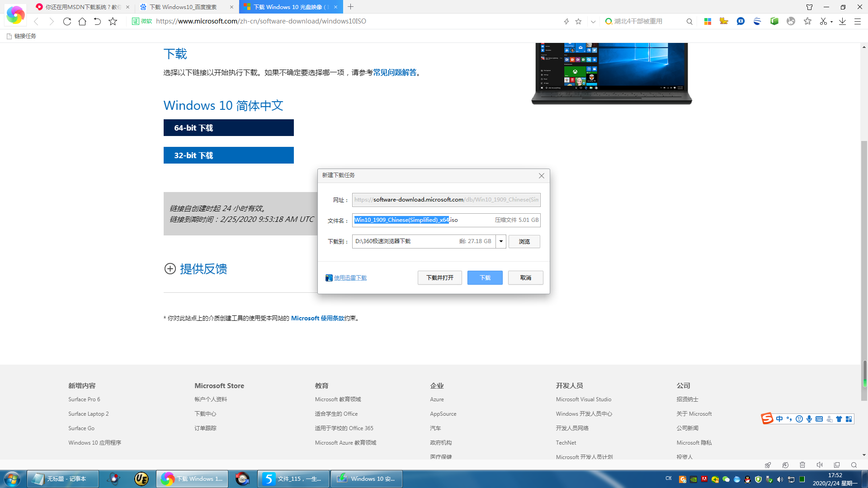Toggle Sogou Chinese/English 中 mode
Viewport: 868px width, 488px height.
tap(779, 419)
